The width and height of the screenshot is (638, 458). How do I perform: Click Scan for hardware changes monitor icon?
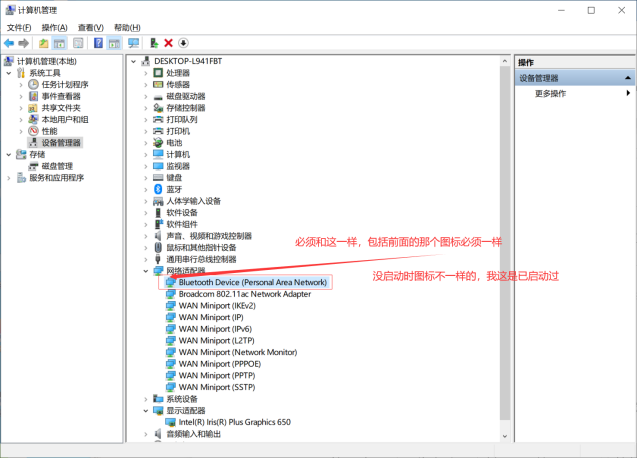(x=133, y=43)
